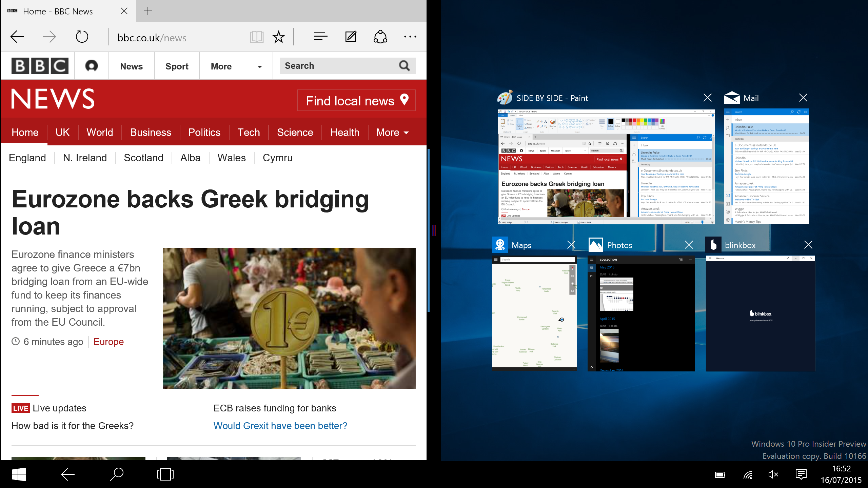Click the BBC logo

coord(40,66)
